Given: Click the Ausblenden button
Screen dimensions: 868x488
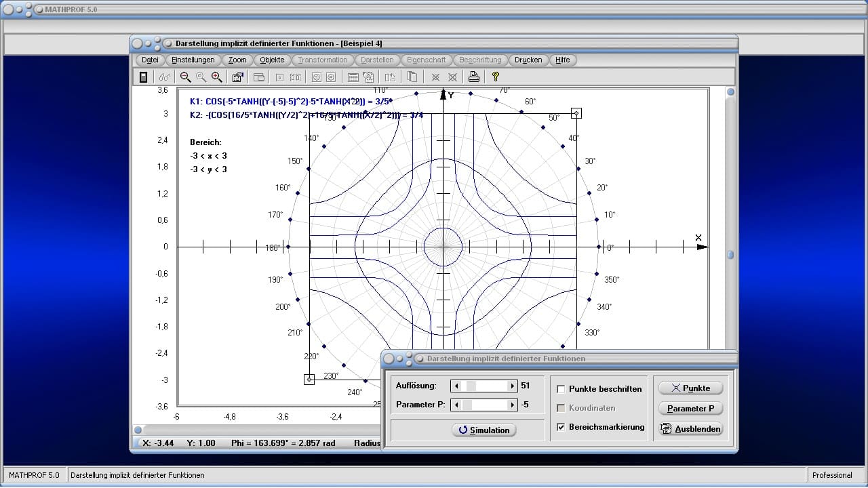Looking at the screenshot, I should click(690, 429).
